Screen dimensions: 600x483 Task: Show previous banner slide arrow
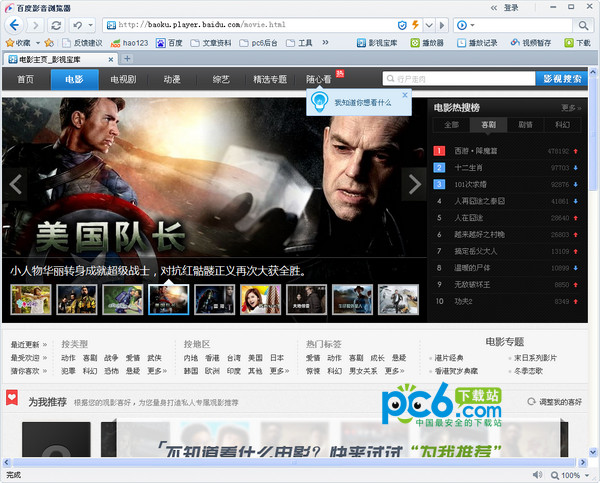click(15, 184)
